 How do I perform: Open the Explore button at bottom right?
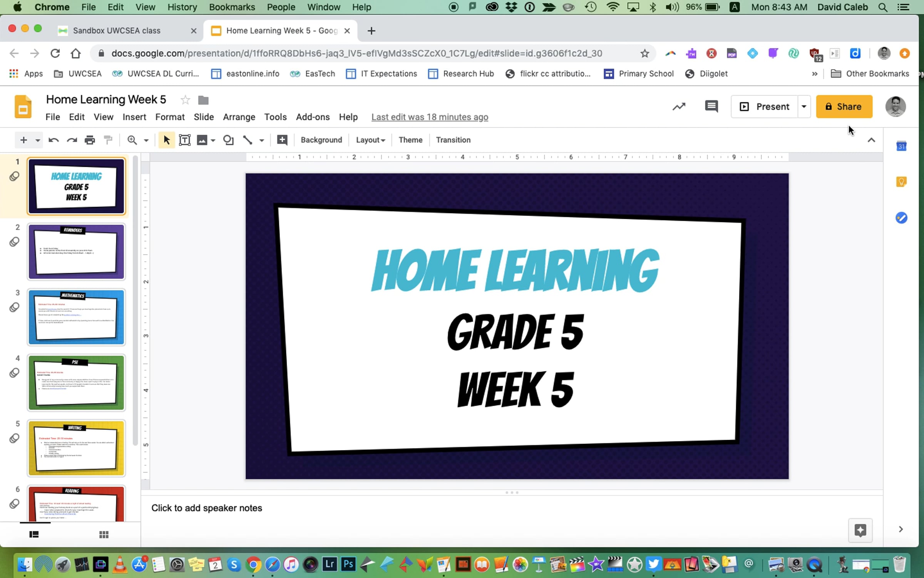(860, 530)
